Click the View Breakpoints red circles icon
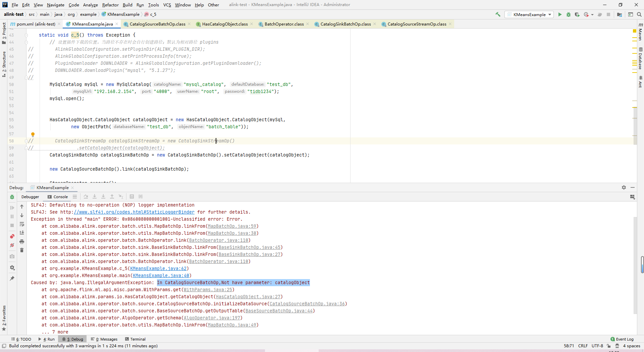Screen dimensions: 644x352 (x=12, y=236)
